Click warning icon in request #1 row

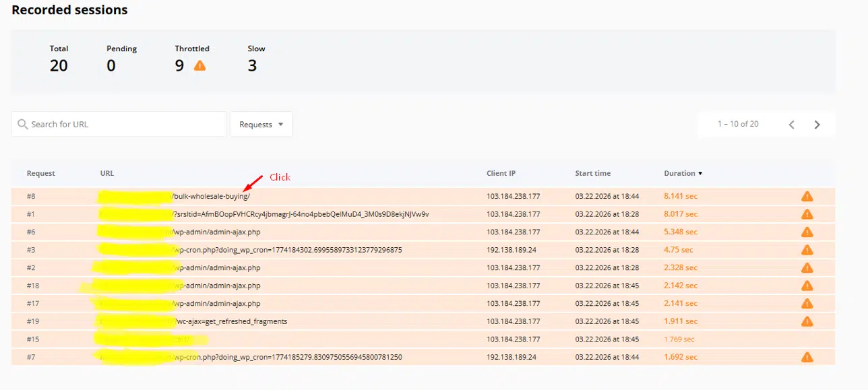tap(807, 214)
